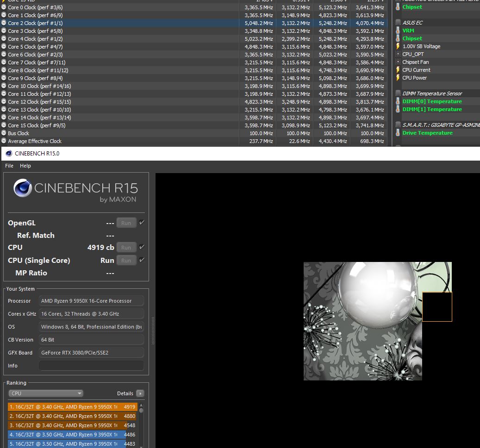Image resolution: width=480 pixels, height=448 pixels.
Task: Click the Run button for CPU
Action: [x=126, y=248]
